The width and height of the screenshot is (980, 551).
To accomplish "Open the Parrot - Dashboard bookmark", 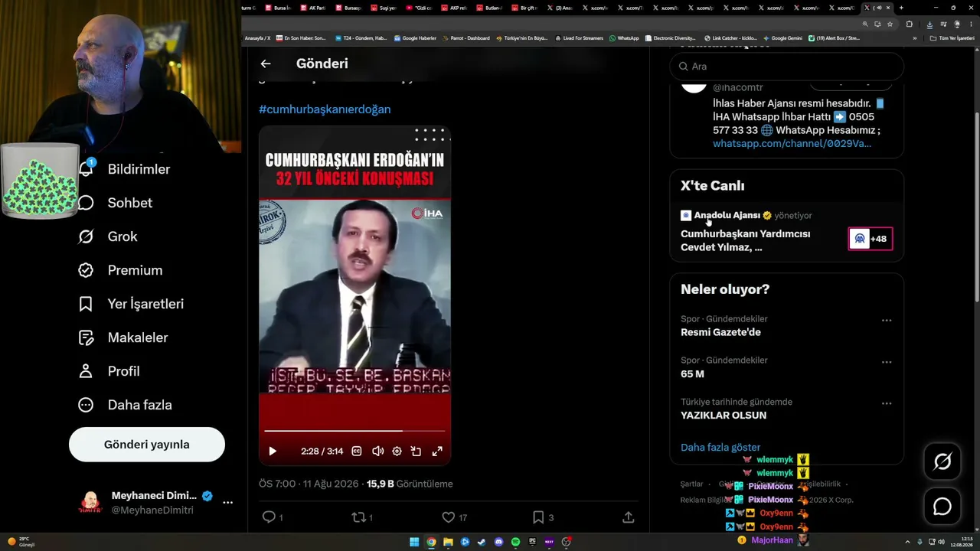I will (x=466, y=37).
